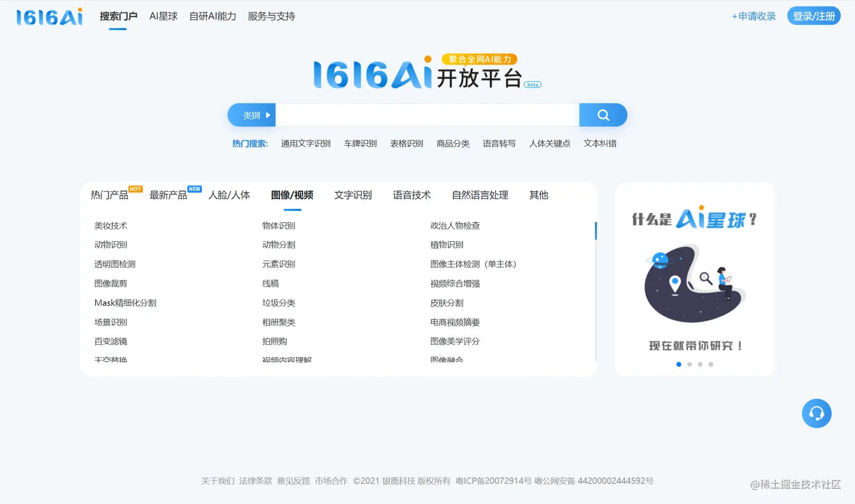Screen dimensions: 855x504
Task: Search hot term 语音转写
Action: click(x=499, y=144)
